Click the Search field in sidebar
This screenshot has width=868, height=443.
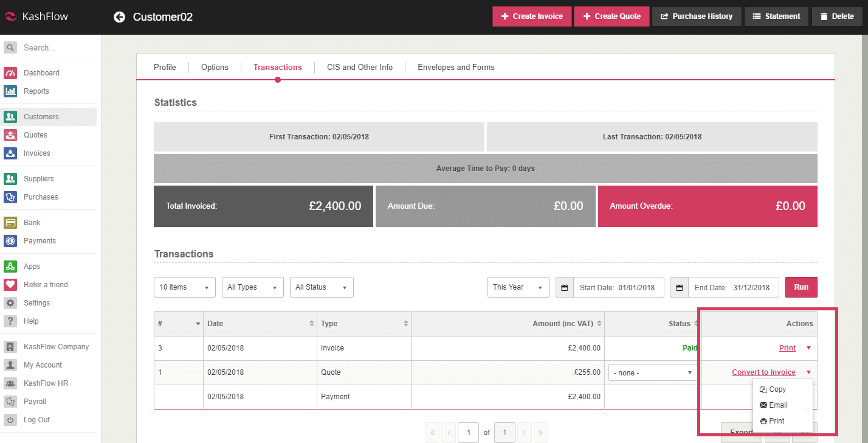55,47
